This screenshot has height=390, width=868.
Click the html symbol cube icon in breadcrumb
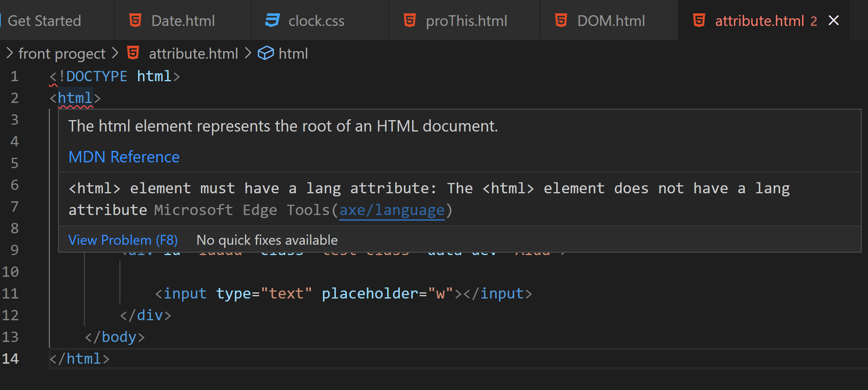[x=266, y=53]
